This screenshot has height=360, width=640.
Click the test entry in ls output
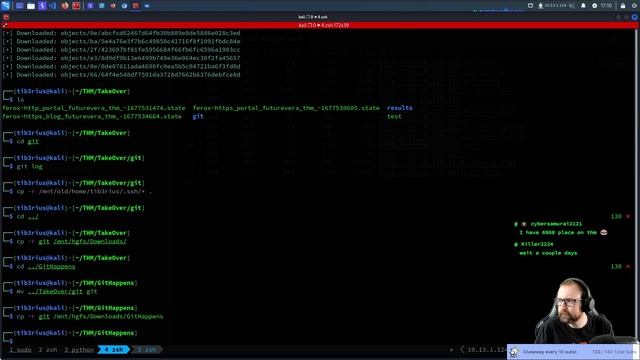394,117
